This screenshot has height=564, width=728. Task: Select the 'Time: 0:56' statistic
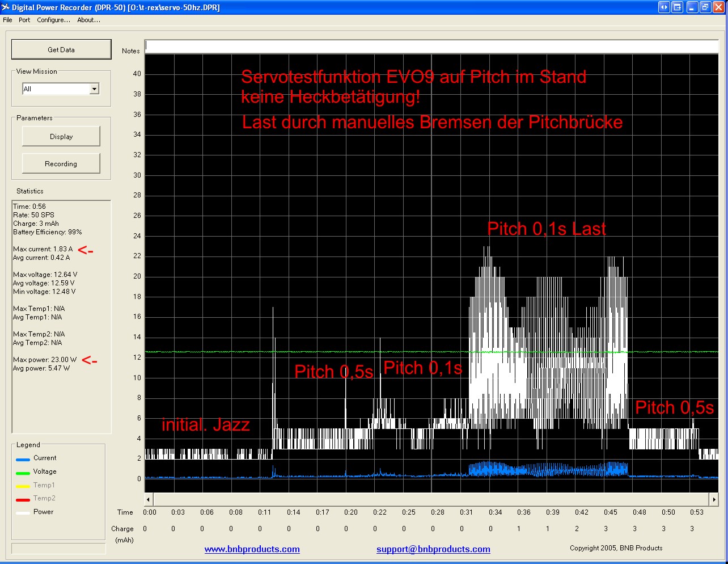pyautogui.click(x=29, y=207)
